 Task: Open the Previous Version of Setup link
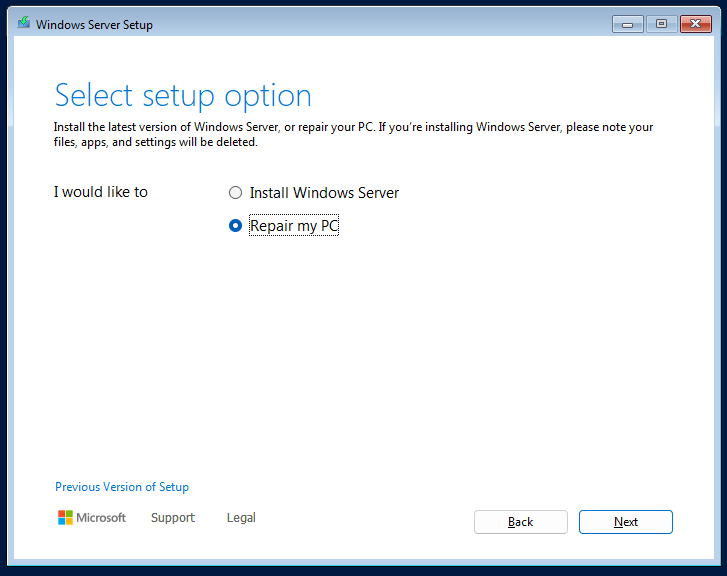pyautogui.click(x=122, y=487)
